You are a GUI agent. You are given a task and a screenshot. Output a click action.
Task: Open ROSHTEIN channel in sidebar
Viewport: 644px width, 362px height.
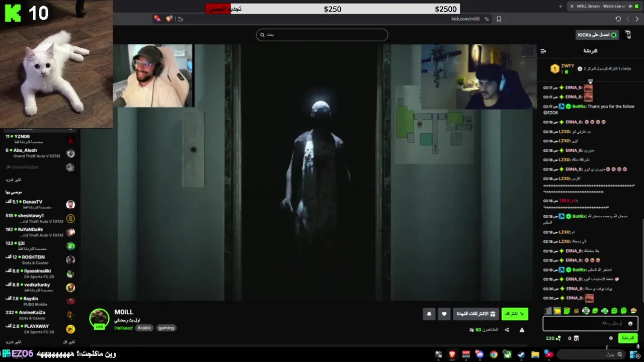click(40, 259)
